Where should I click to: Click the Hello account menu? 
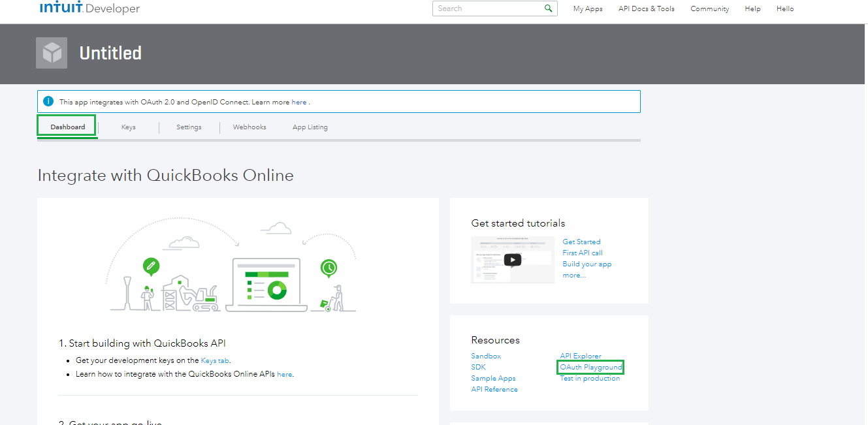[x=785, y=9]
